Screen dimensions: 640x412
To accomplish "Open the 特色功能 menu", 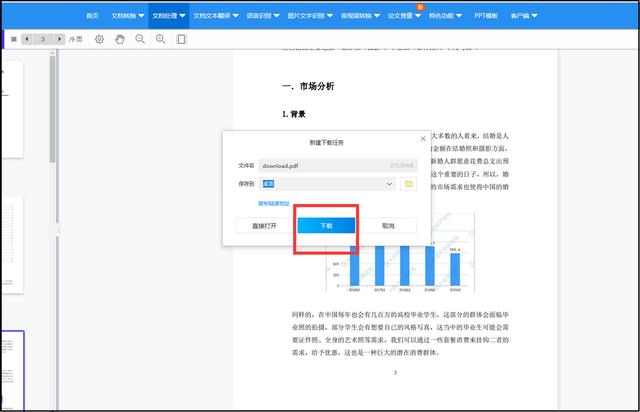I will (445, 16).
